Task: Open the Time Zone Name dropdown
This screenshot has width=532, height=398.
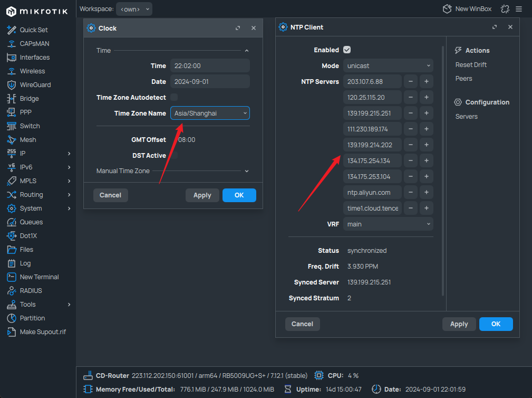Action: (209, 113)
